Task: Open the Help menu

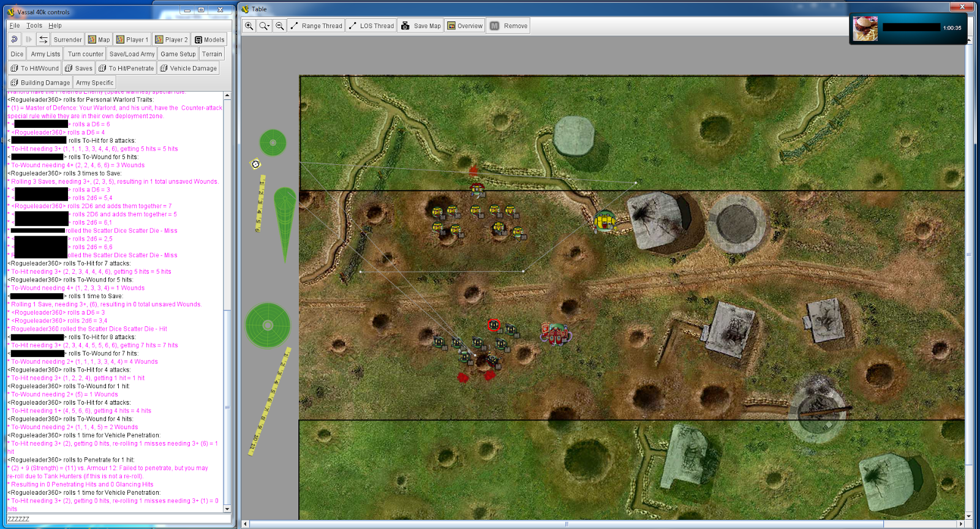Action: pyautogui.click(x=55, y=25)
